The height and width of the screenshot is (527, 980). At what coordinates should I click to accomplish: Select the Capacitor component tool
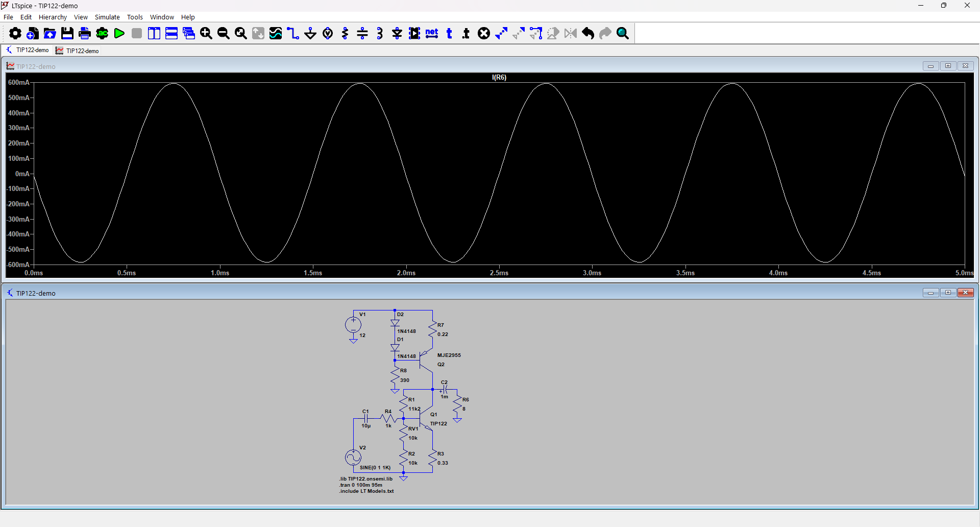coord(362,34)
